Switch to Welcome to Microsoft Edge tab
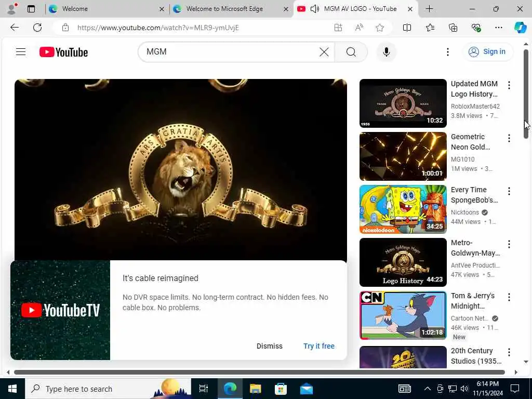The width and height of the screenshot is (532, 399). tap(231, 9)
